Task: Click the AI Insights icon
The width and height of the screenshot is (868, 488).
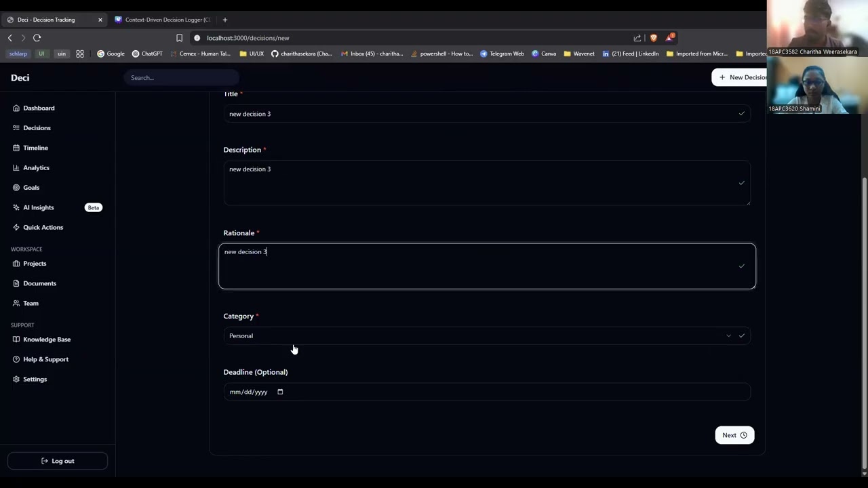Action: pos(16,207)
